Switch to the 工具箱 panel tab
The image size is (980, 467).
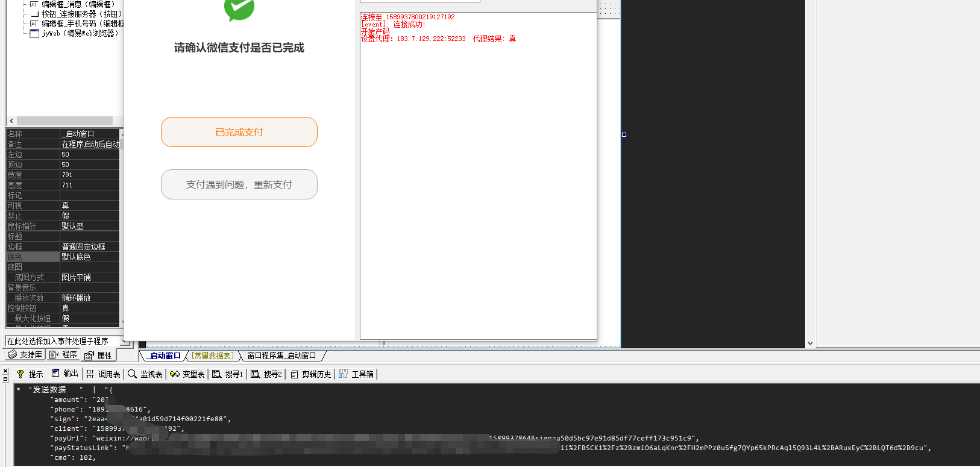coord(356,374)
